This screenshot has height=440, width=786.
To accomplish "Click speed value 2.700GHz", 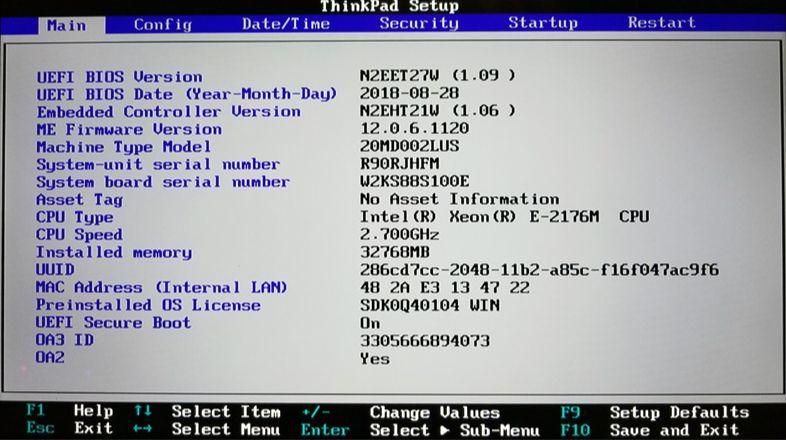I will pyautogui.click(x=400, y=235).
